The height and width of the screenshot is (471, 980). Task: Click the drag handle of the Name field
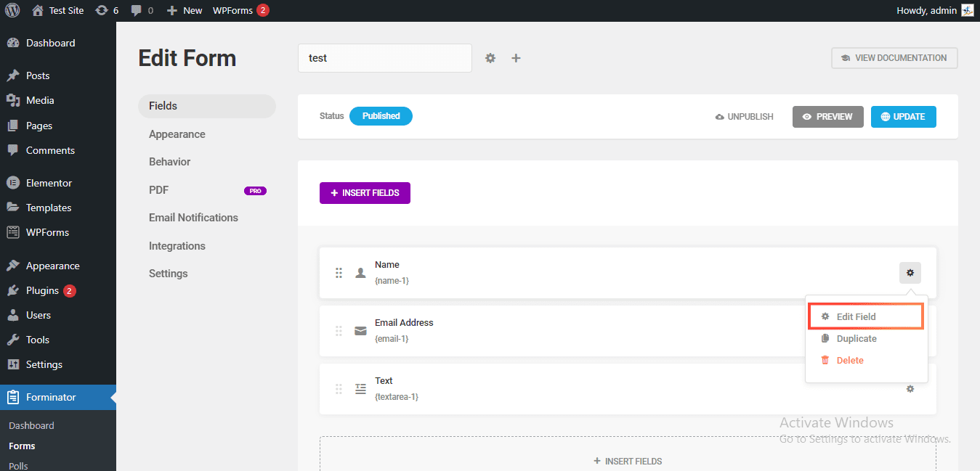(x=339, y=272)
